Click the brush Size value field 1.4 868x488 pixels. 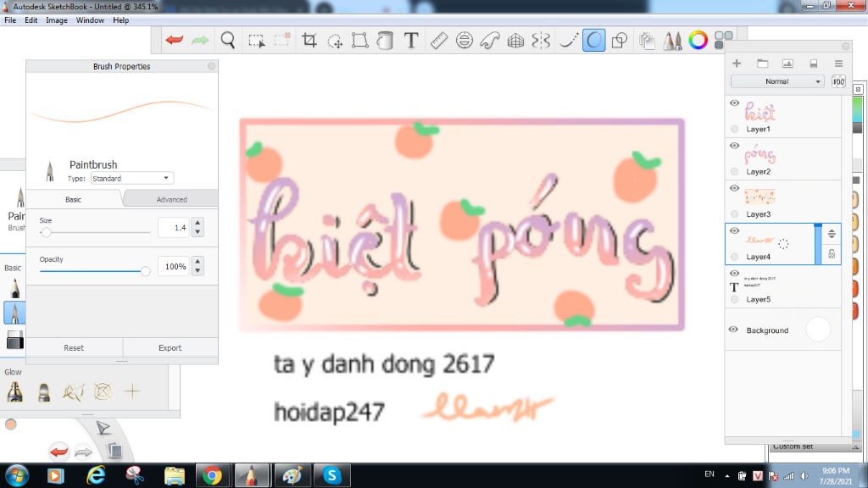(x=174, y=227)
